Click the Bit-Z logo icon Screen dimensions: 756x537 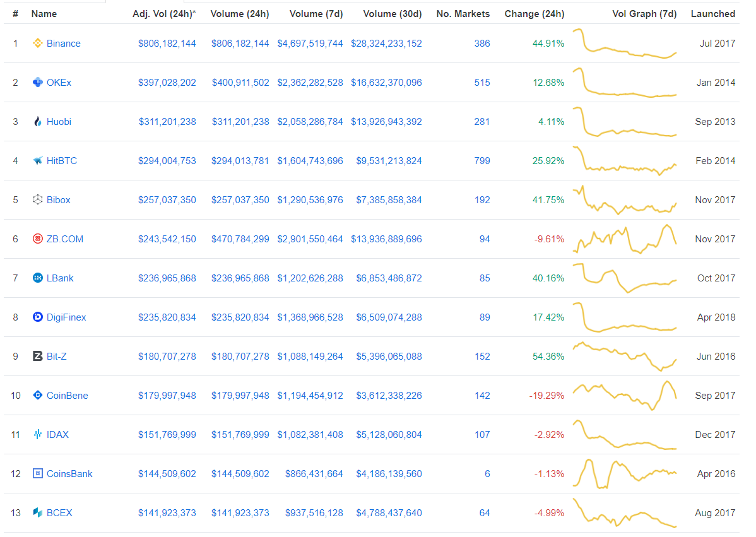[x=38, y=357]
